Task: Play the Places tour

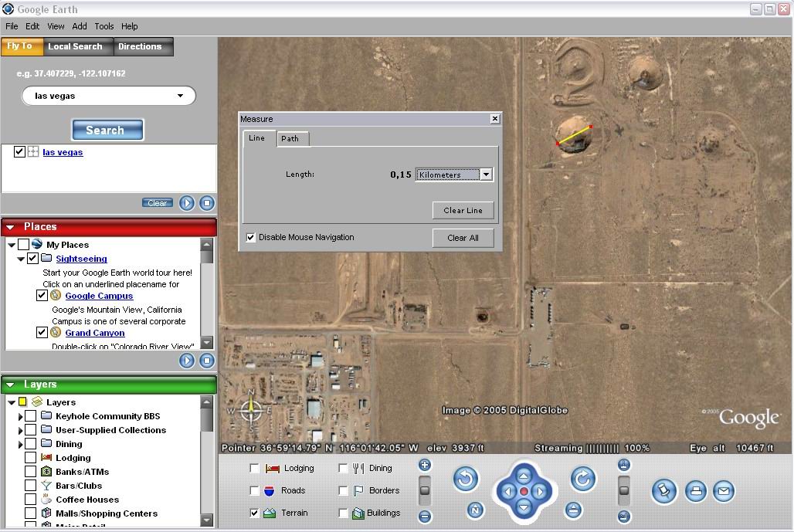Action: 187,361
